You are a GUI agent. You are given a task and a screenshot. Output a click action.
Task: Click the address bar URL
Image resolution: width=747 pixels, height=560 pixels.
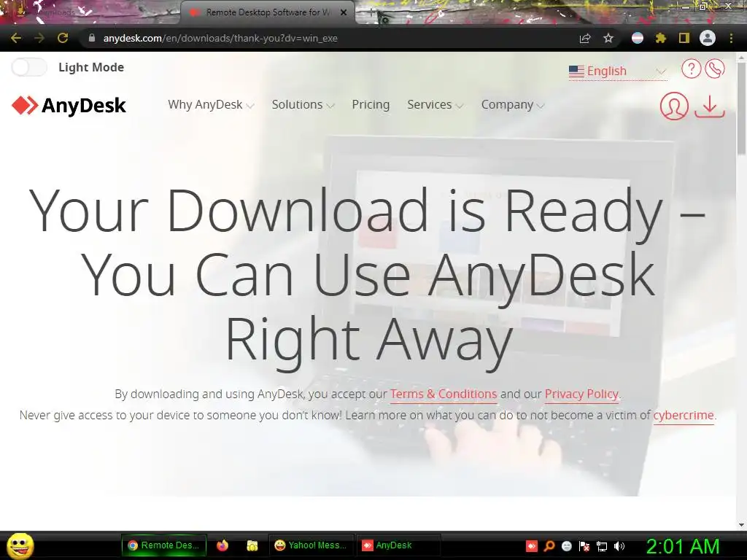(x=220, y=38)
